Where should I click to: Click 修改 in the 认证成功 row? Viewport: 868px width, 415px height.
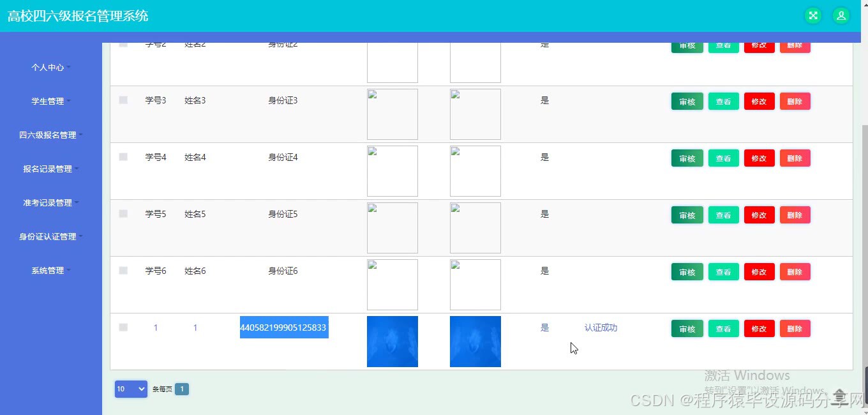[759, 329]
